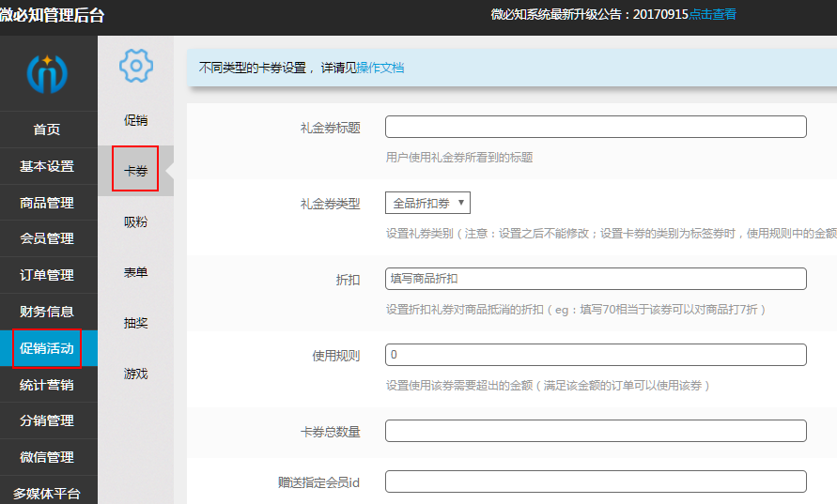Open 基本设置 in the sidebar

[47, 166]
